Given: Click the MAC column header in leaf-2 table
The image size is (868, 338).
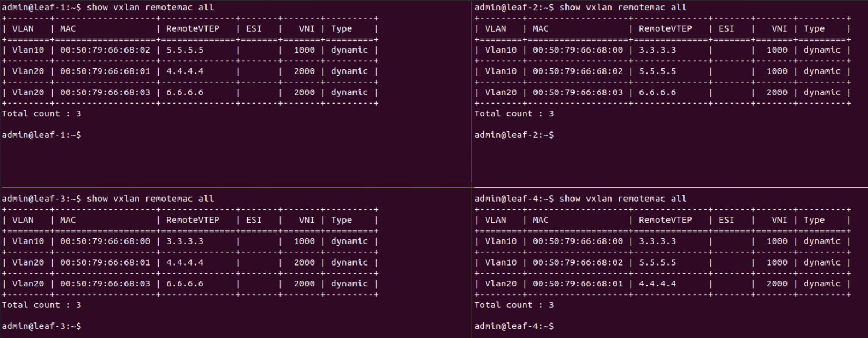Looking at the screenshot, I should 540,29.
